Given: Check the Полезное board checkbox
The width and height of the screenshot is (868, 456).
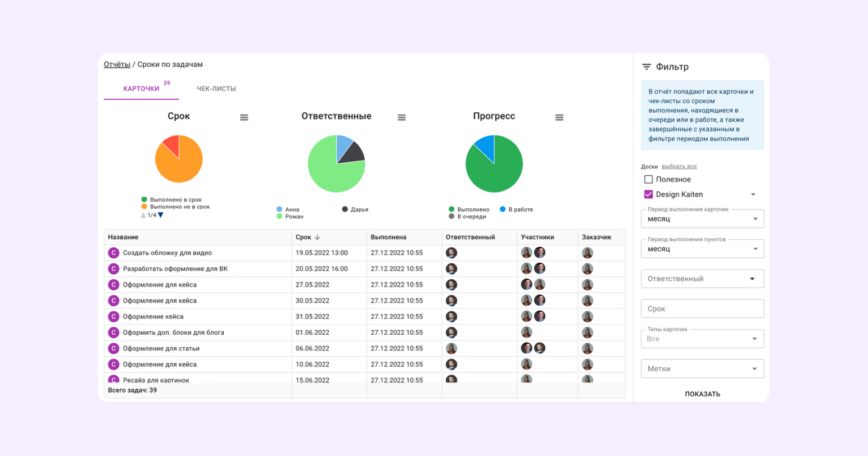Looking at the screenshot, I should click(649, 179).
